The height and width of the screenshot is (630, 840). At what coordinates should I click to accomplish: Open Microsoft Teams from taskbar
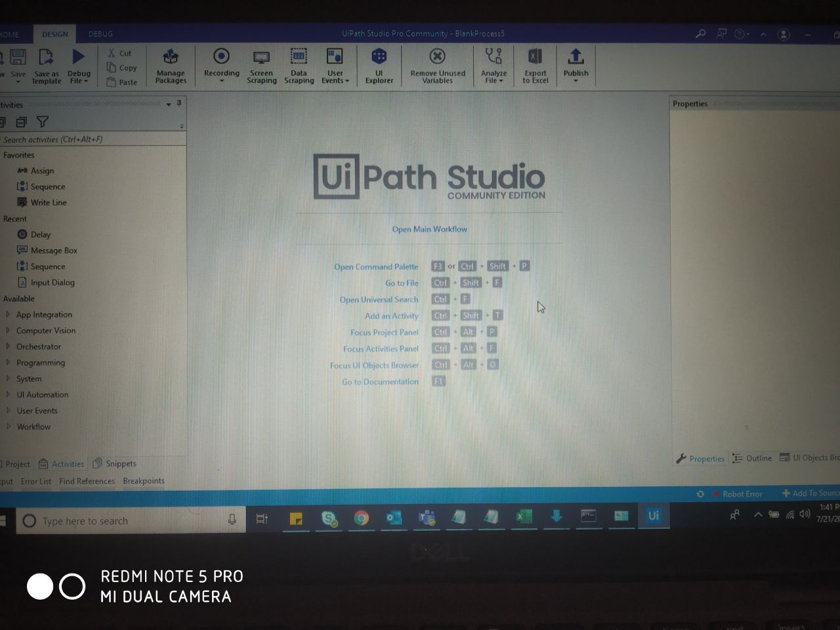(x=427, y=518)
